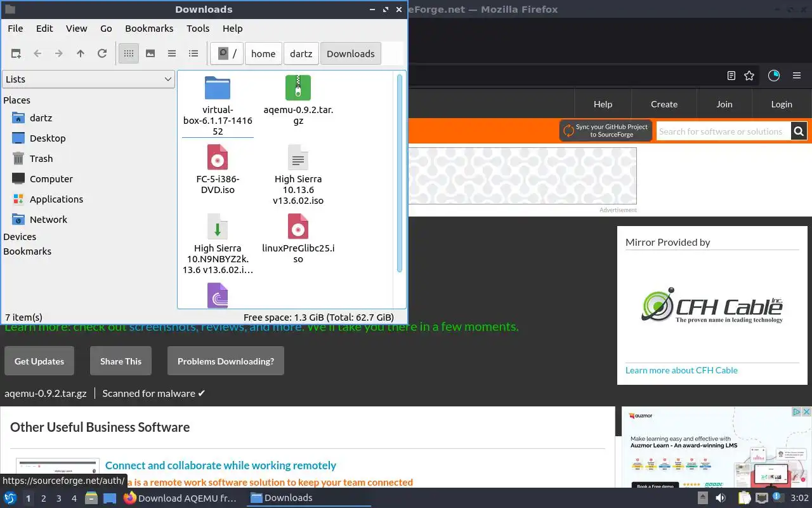Open the Go menu
This screenshot has width=812, height=508.
point(106,29)
